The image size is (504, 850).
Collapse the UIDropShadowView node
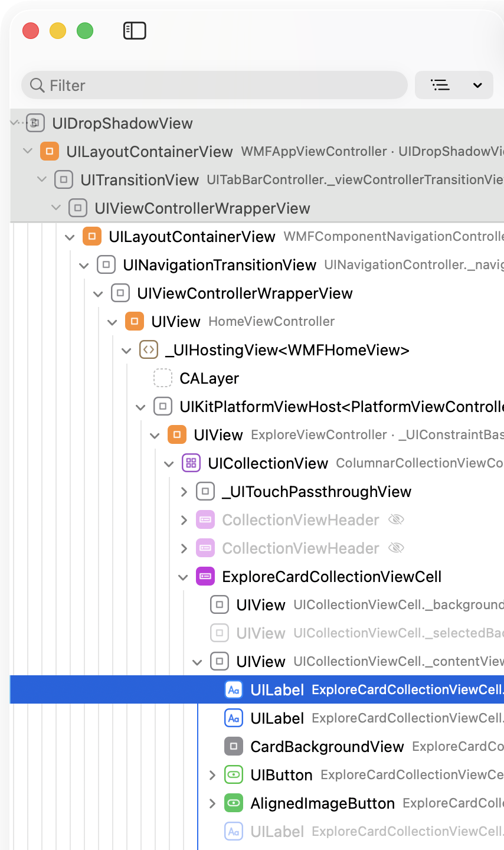coord(15,123)
